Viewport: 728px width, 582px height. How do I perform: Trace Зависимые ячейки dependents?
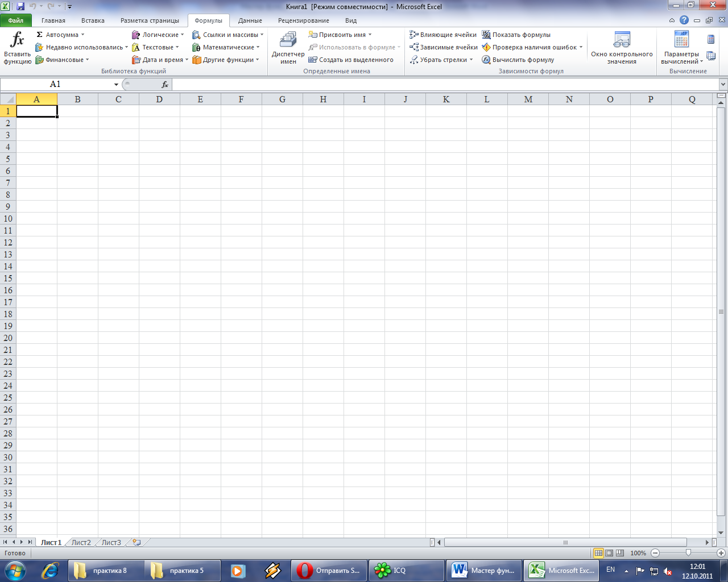coord(444,47)
